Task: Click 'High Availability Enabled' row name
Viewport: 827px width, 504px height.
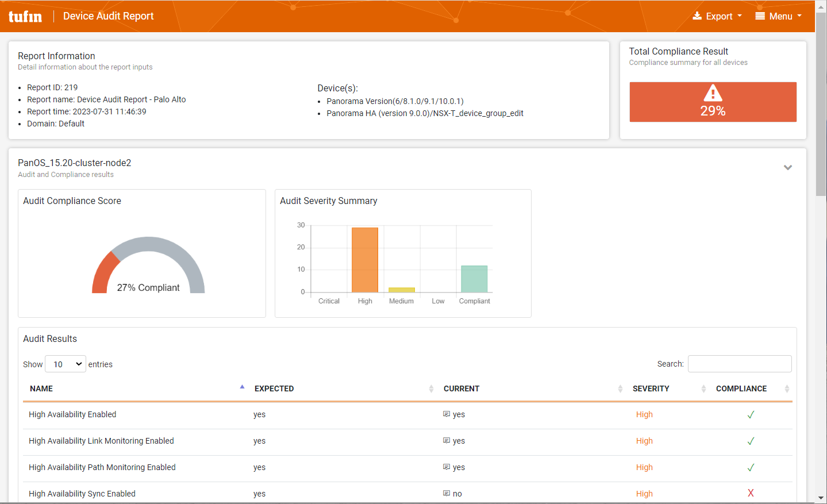Action: tap(72, 414)
